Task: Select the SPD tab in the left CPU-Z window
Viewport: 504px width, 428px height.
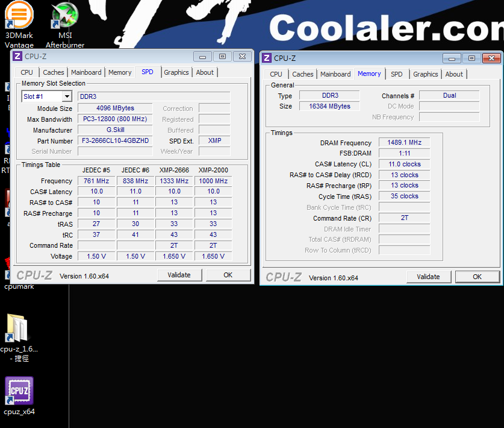Action: click(148, 72)
